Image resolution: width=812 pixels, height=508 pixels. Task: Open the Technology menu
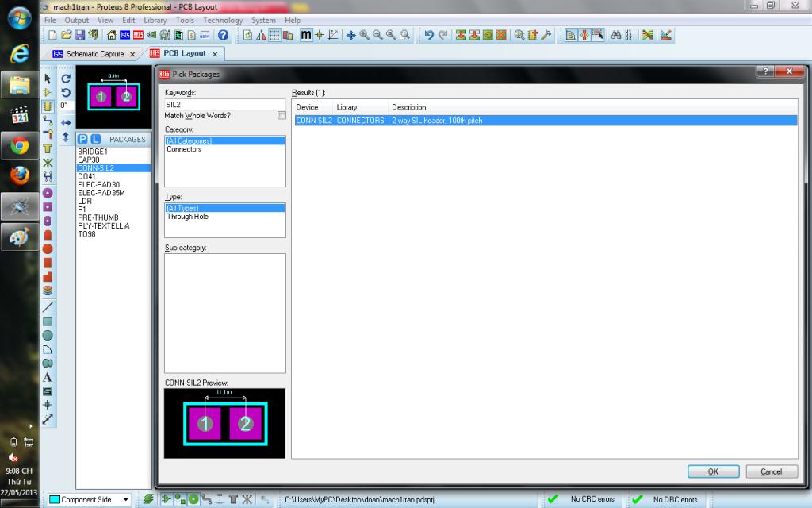tap(223, 20)
